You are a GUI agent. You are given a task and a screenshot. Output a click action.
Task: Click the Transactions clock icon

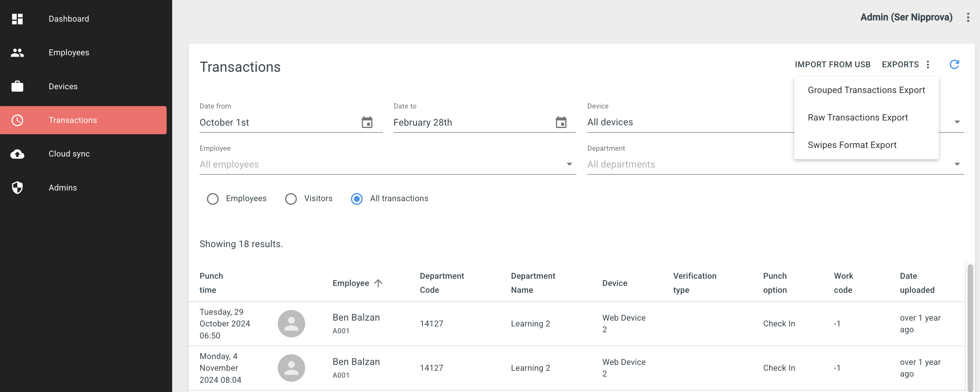tap(17, 120)
